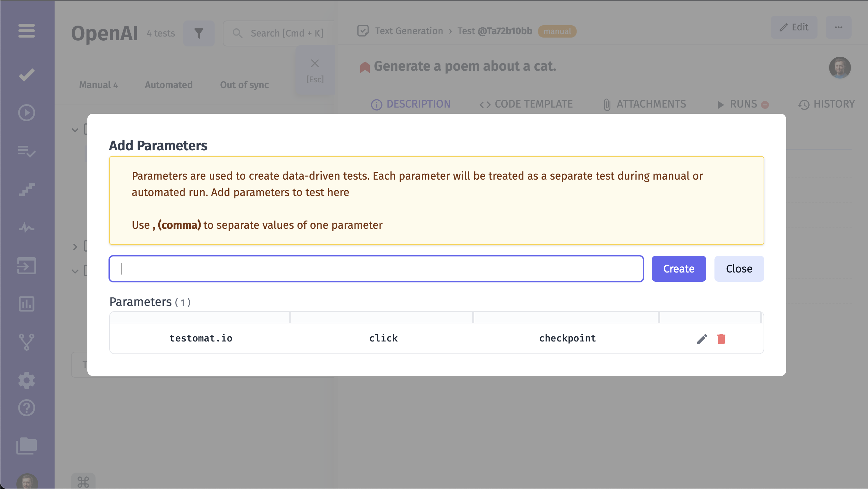Image resolution: width=868 pixels, height=489 pixels.
Task: Click the checklist sidebar icon
Action: 26,151
